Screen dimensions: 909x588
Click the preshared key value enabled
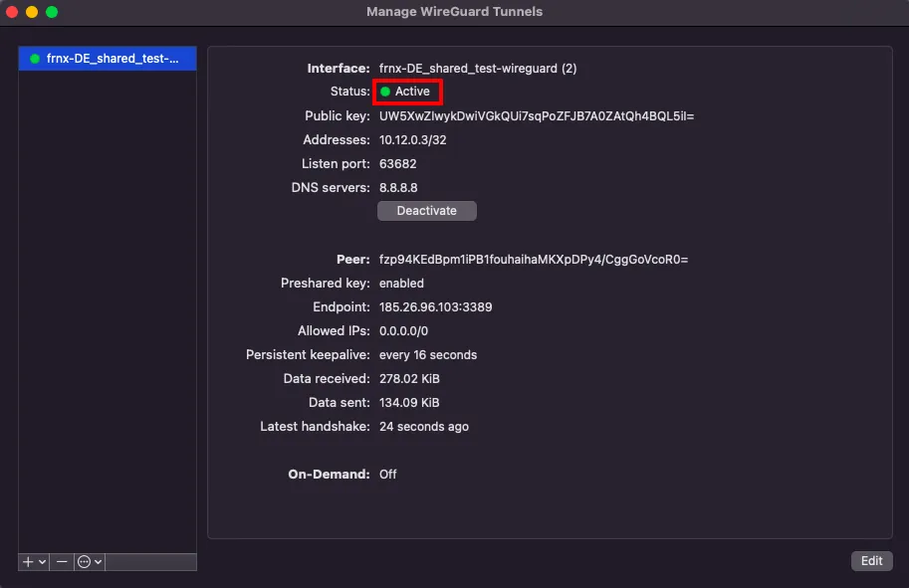point(401,284)
